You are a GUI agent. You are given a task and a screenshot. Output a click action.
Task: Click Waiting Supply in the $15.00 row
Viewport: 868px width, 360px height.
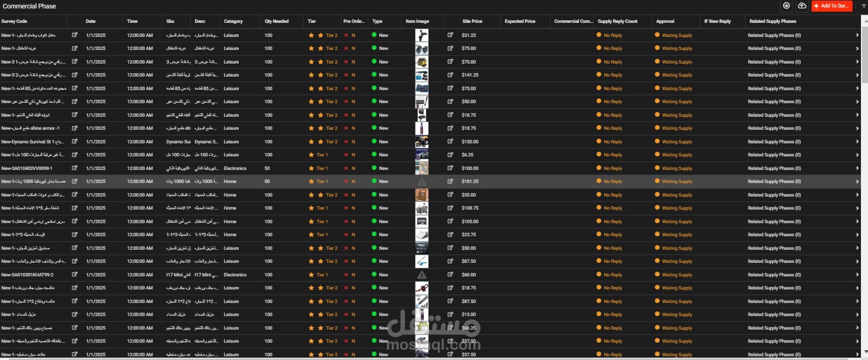[676, 314]
